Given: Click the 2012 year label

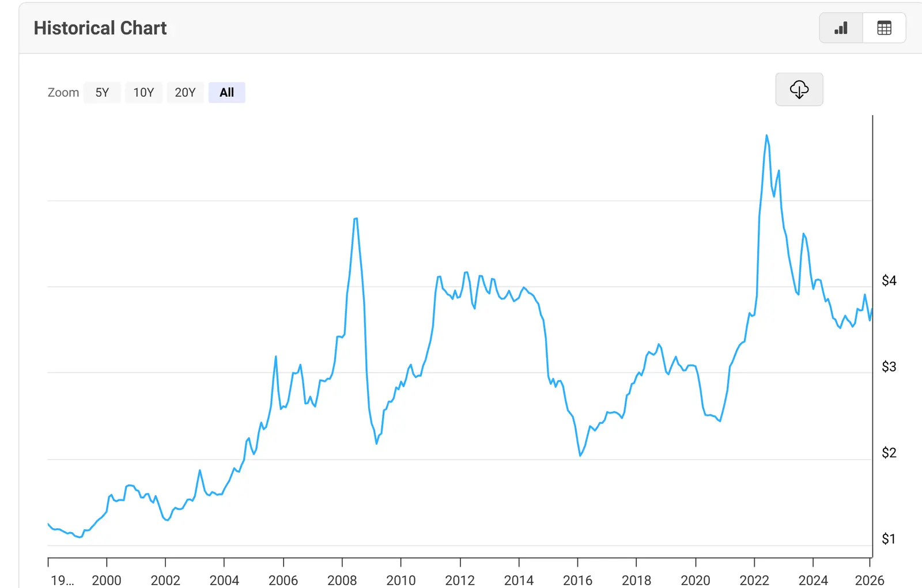Looking at the screenshot, I should pos(460,580).
